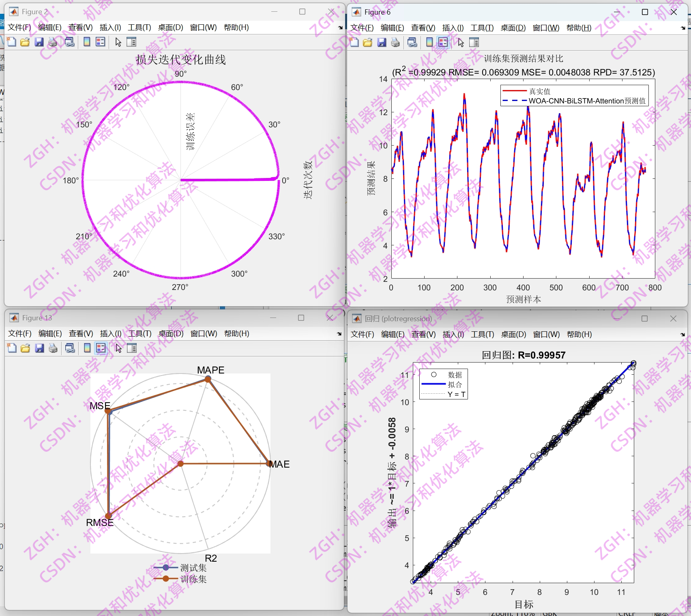Click the 训练集预测结果对比 title in Figure 6

click(524, 58)
